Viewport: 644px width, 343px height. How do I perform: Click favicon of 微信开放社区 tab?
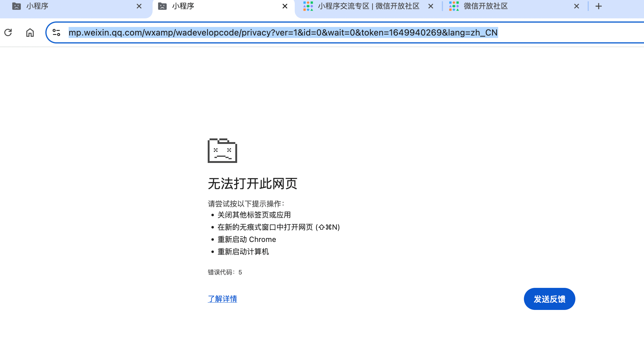[454, 6]
